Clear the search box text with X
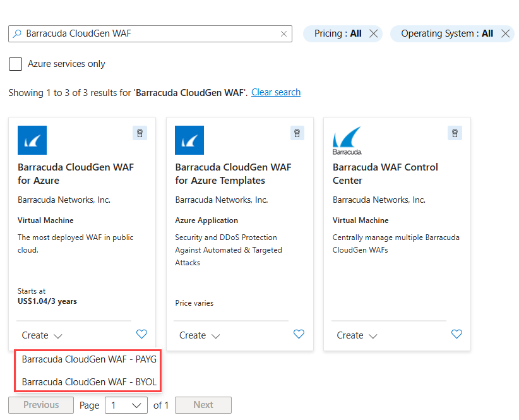This screenshot has height=420, width=519. click(283, 33)
